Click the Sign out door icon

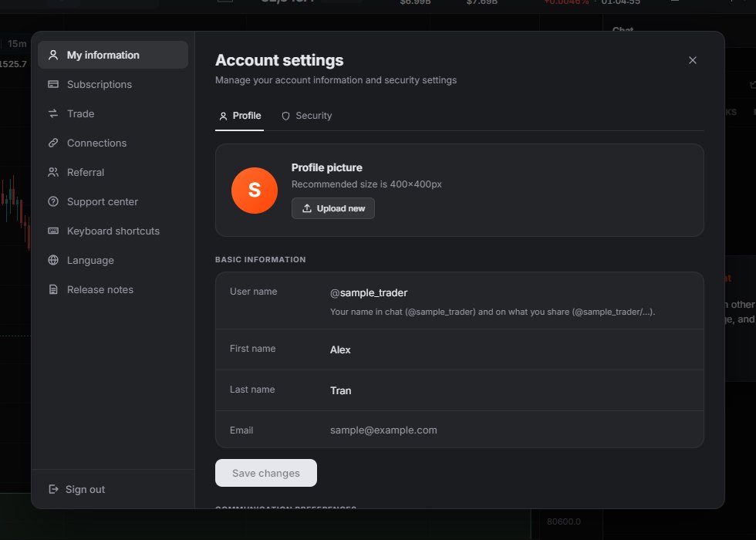[x=53, y=489]
